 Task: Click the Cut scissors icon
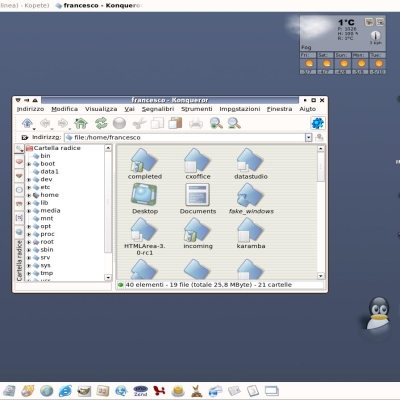coord(139,123)
